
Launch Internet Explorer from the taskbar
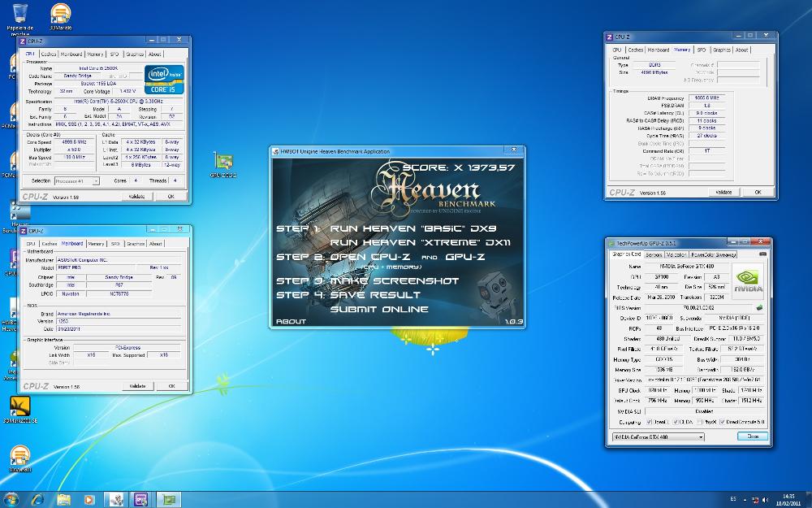[x=37, y=500]
